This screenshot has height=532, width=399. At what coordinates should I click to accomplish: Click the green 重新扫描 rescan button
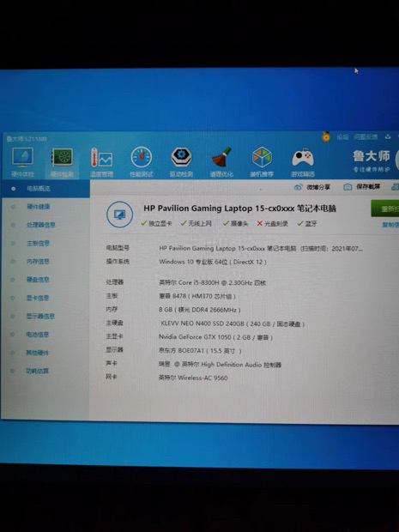coord(385,209)
